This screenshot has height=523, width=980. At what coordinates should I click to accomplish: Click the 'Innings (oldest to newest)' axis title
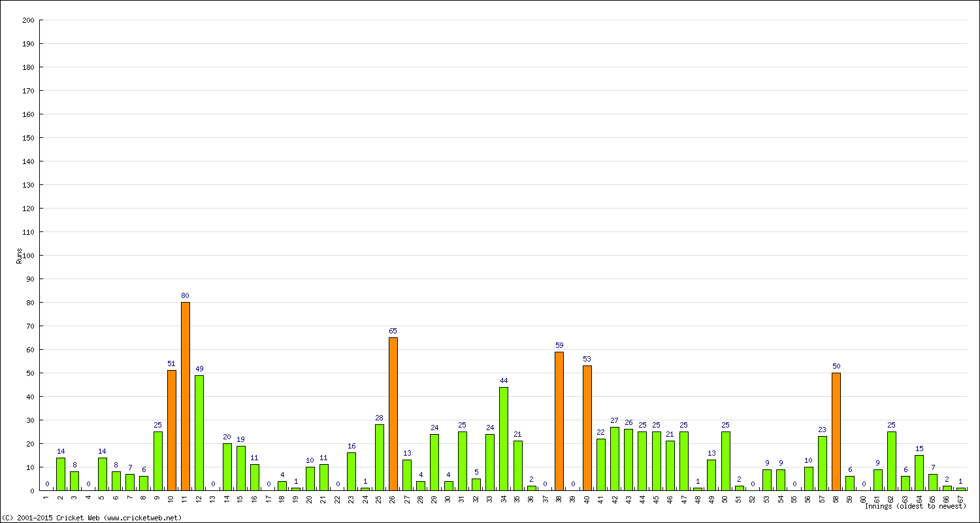pos(915,506)
